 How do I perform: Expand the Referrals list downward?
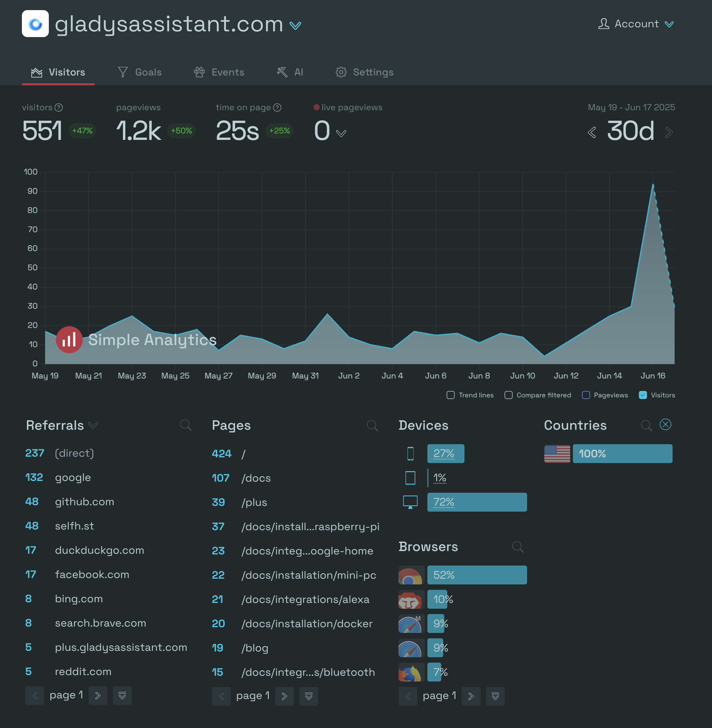[x=122, y=696]
